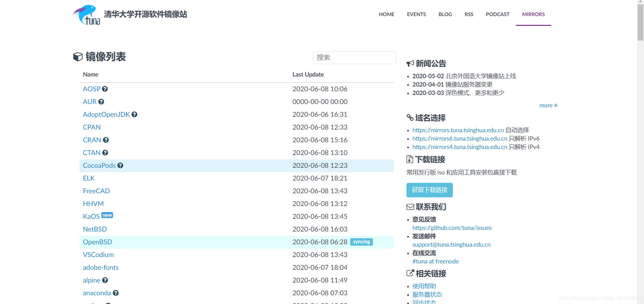Image resolution: width=644 pixels, height=304 pixels.
Task: Open AdoptOpenJDK mirror link
Action: pos(106,114)
